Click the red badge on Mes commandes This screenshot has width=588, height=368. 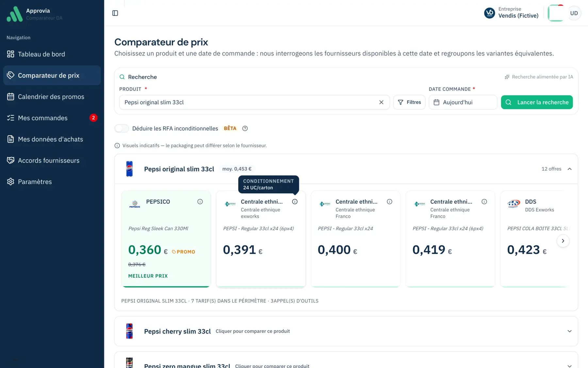pyautogui.click(x=93, y=118)
